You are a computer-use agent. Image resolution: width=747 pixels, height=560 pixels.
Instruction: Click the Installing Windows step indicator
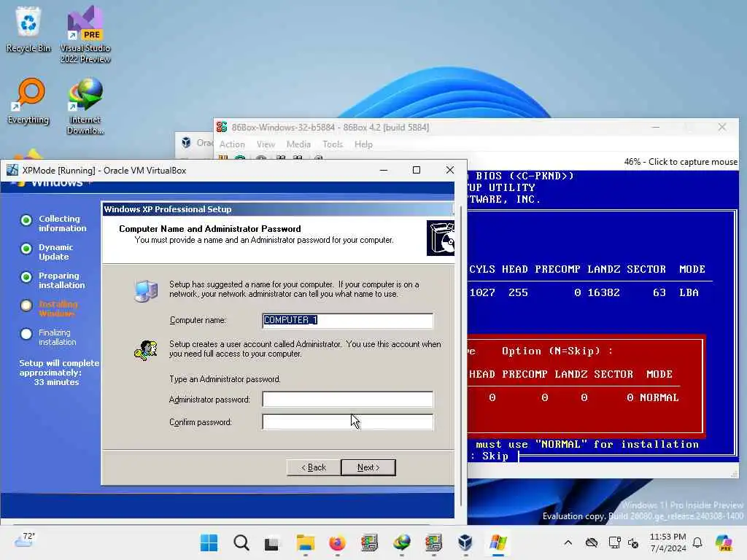27,306
